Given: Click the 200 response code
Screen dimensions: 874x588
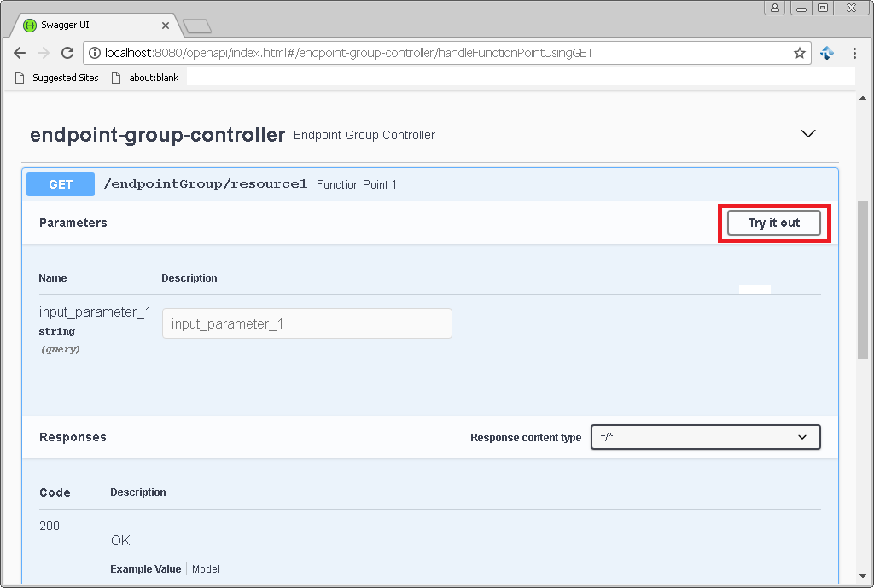Looking at the screenshot, I should tap(50, 526).
